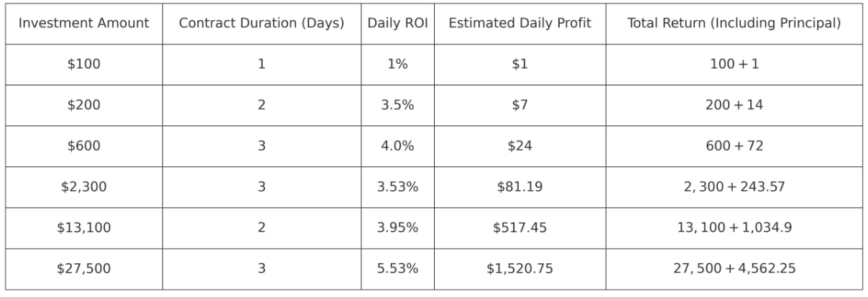
Task: Click the "Daily ROI" column header
Action: click(x=397, y=23)
